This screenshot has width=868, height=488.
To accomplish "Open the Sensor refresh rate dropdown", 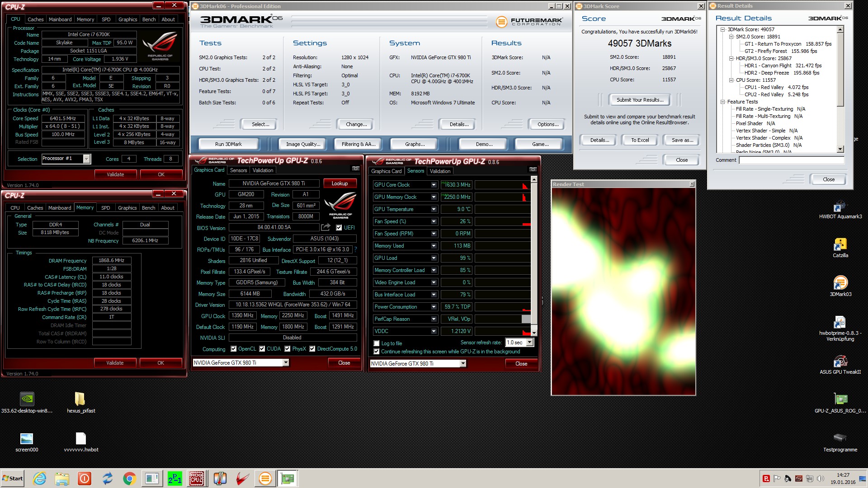I will [x=529, y=343].
